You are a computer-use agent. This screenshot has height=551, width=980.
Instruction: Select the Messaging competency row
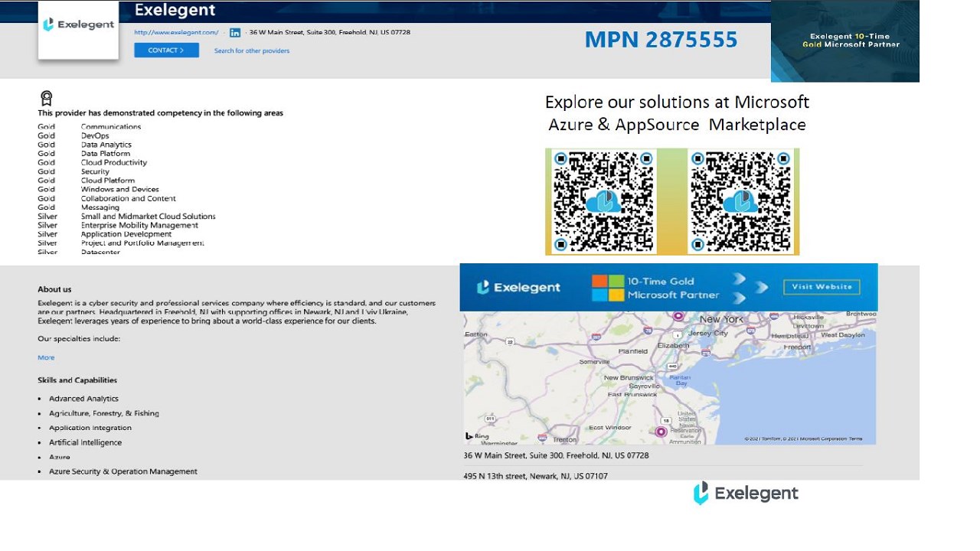[x=79, y=207]
